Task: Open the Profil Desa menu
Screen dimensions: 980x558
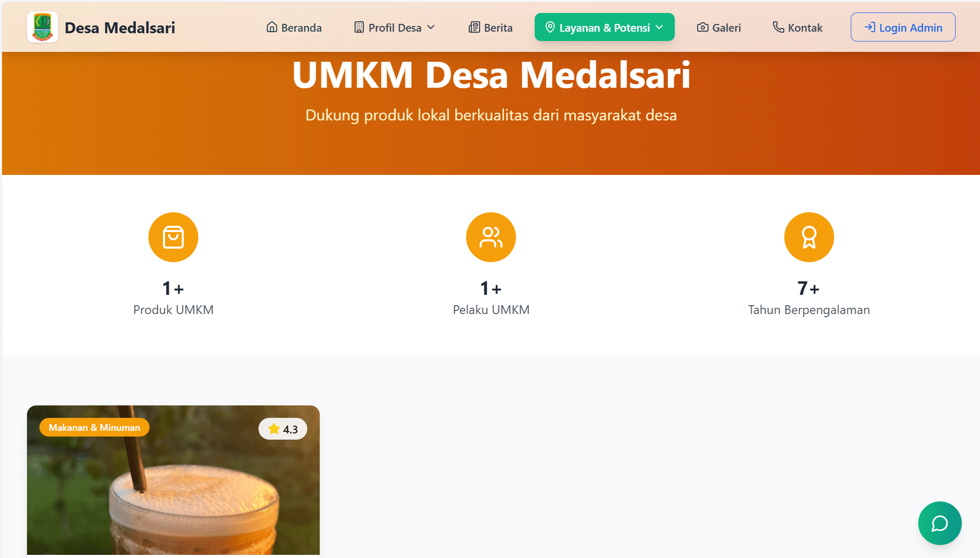Action: tap(395, 28)
